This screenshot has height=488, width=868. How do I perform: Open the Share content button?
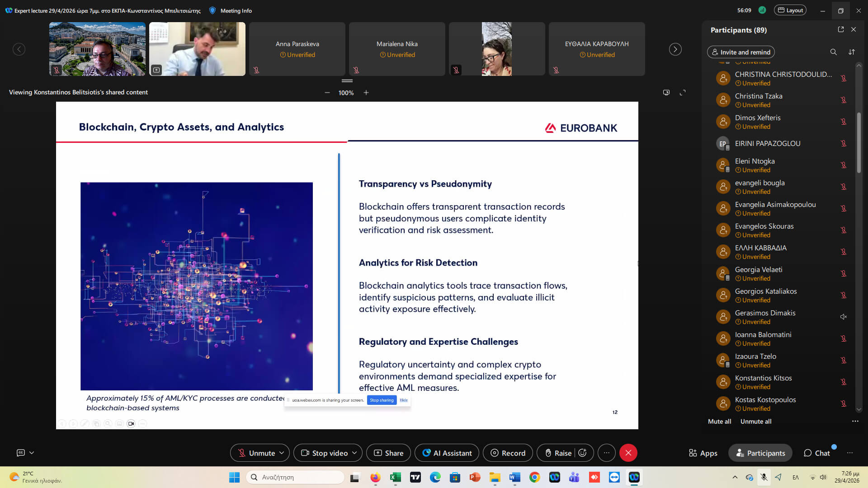[388, 453]
